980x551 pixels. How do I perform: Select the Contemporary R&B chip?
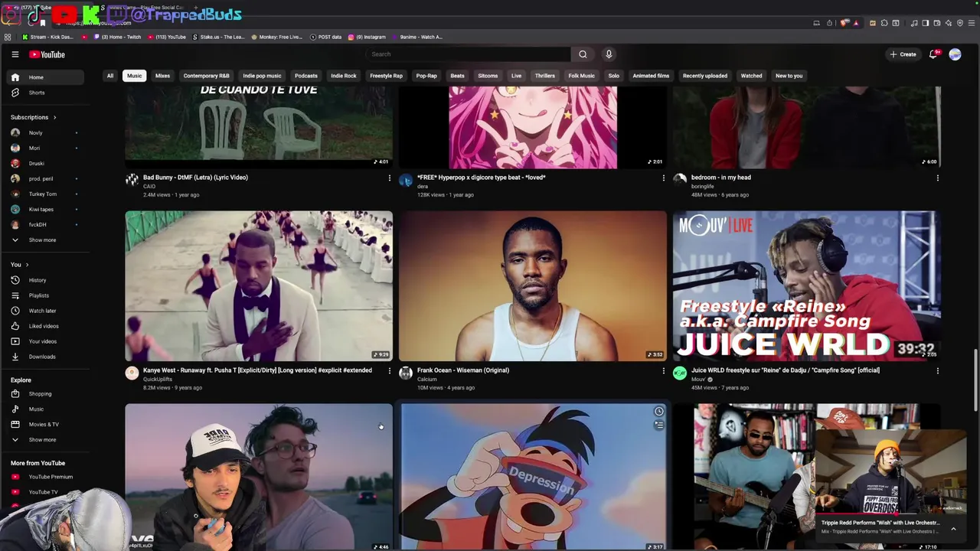pyautogui.click(x=206, y=76)
